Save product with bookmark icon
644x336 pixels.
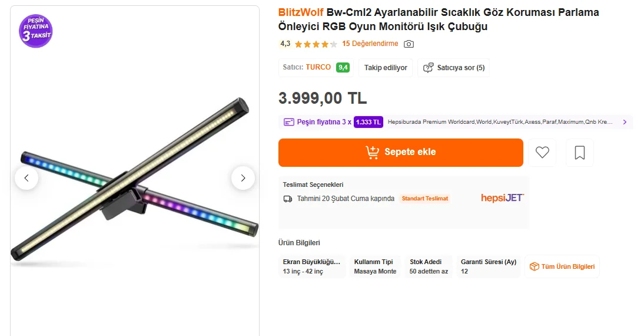(x=580, y=153)
